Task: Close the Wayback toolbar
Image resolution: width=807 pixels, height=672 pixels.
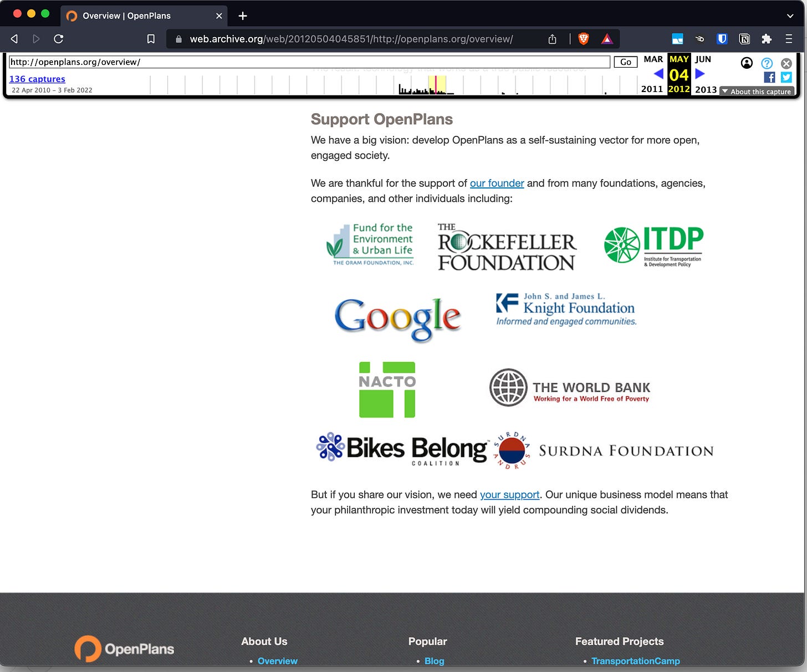Action: pos(786,63)
